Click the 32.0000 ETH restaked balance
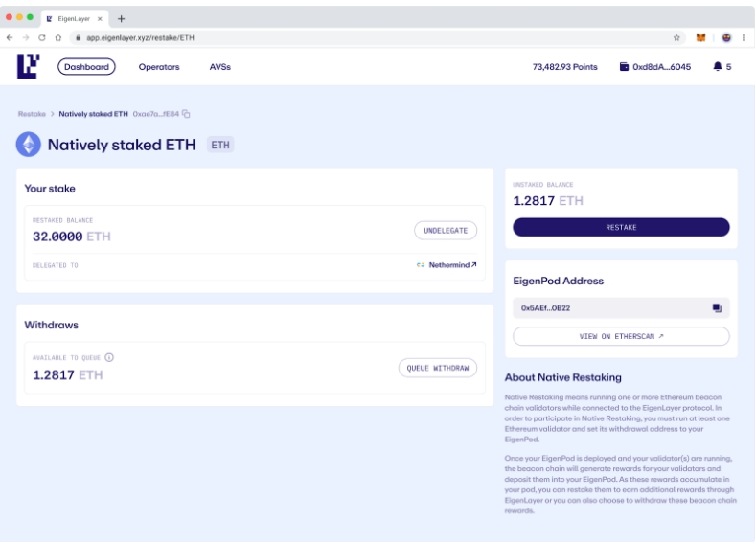The width and height of the screenshot is (756, 542). (71, 237)
